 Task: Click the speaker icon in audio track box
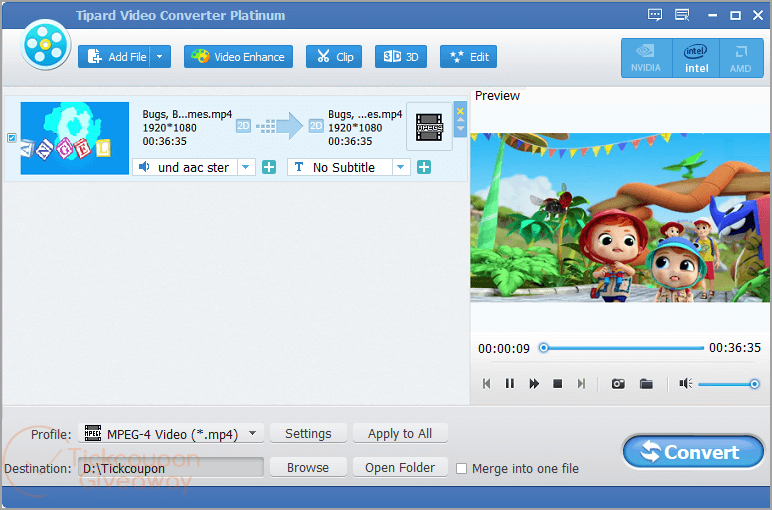(144, 167)
